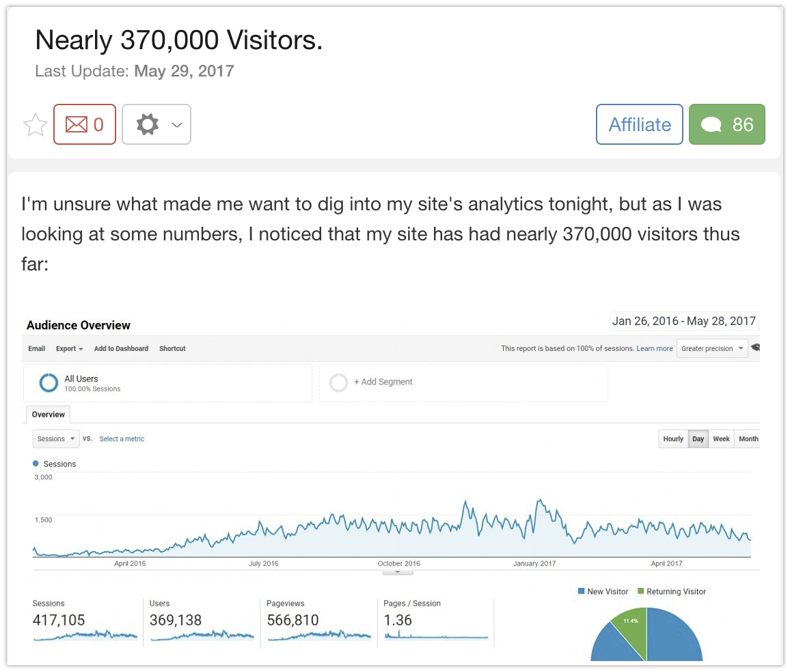
Task: Switch to the Overview tab
Action: pyautogui.click(x=49, y=415)
